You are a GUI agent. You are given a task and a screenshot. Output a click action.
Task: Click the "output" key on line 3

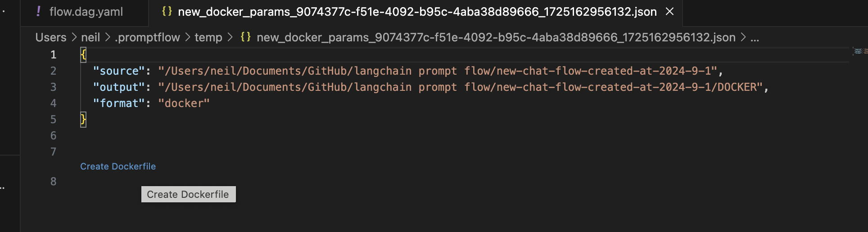(x=119, y=87)
